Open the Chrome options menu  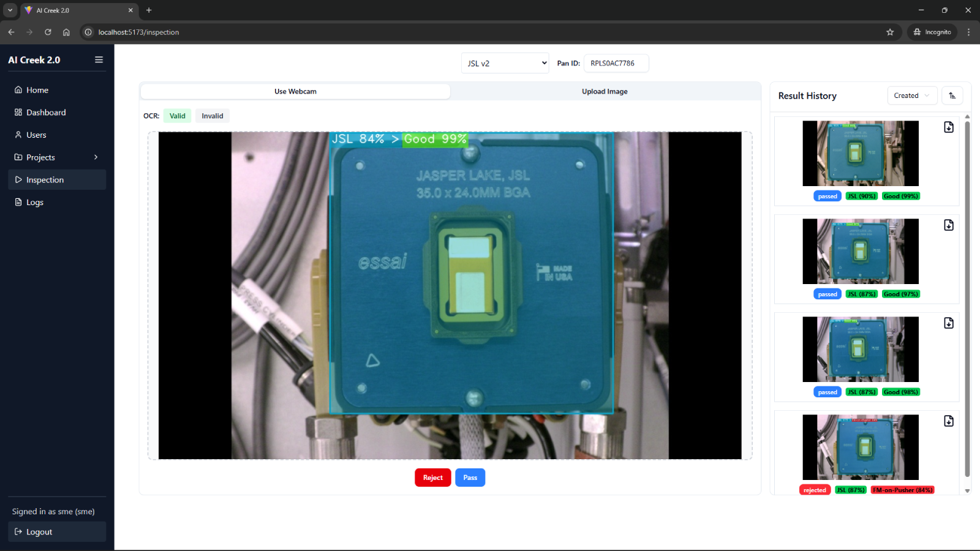968,32
